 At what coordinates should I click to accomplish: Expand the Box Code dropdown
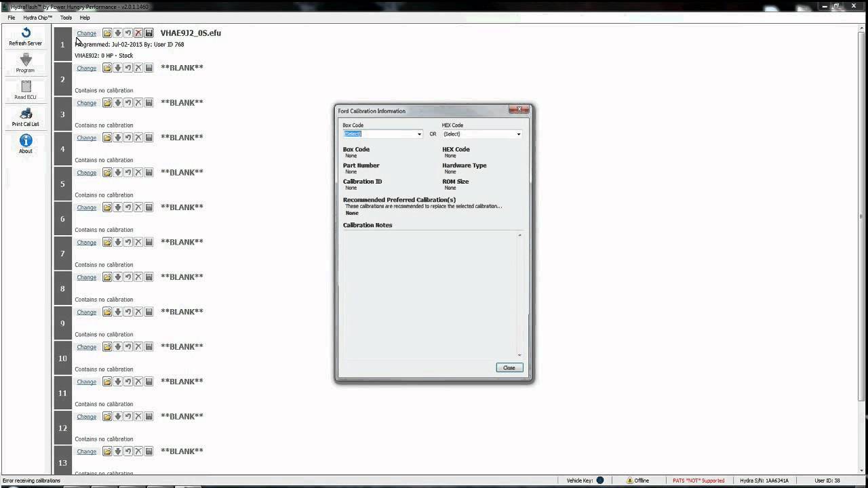coord(419,134)
